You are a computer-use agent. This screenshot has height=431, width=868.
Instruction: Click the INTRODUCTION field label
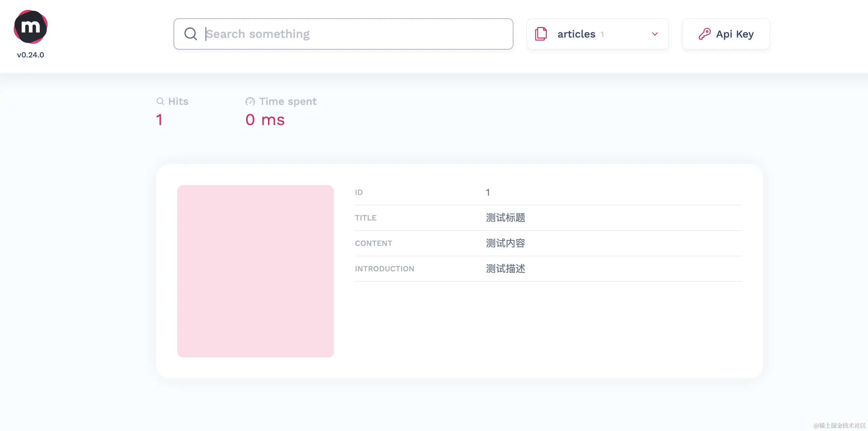point(384,269)
